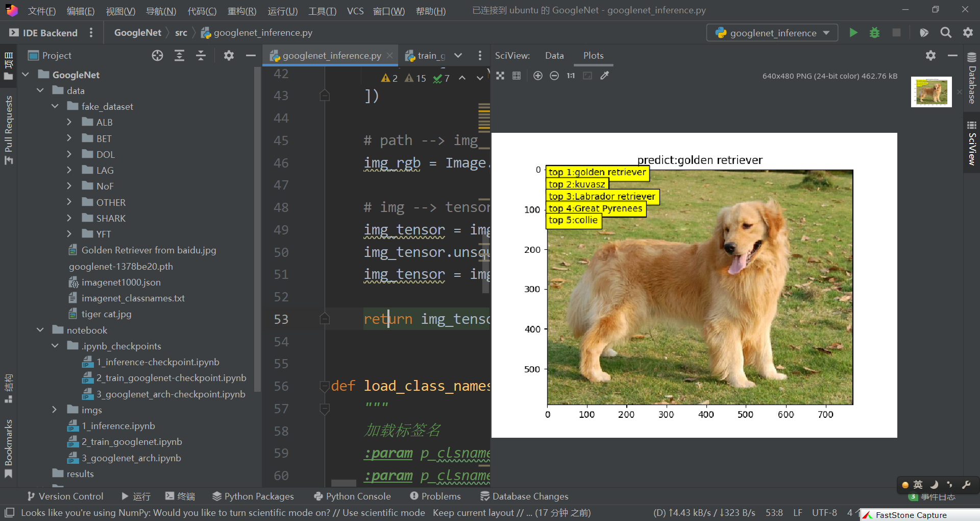This screenshot has width=980, height=521.
Task: Toggle Bookmarks side panel
Action: 8,448
